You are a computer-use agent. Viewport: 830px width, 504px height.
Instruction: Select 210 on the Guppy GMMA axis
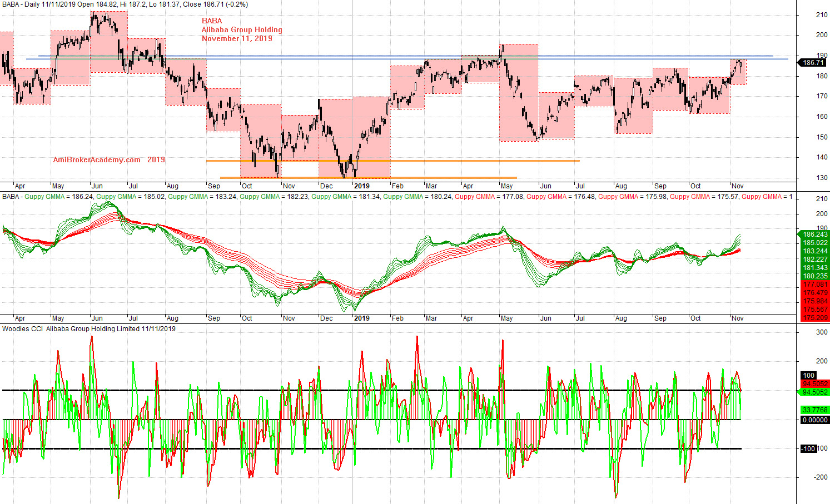tap(821, 199)
